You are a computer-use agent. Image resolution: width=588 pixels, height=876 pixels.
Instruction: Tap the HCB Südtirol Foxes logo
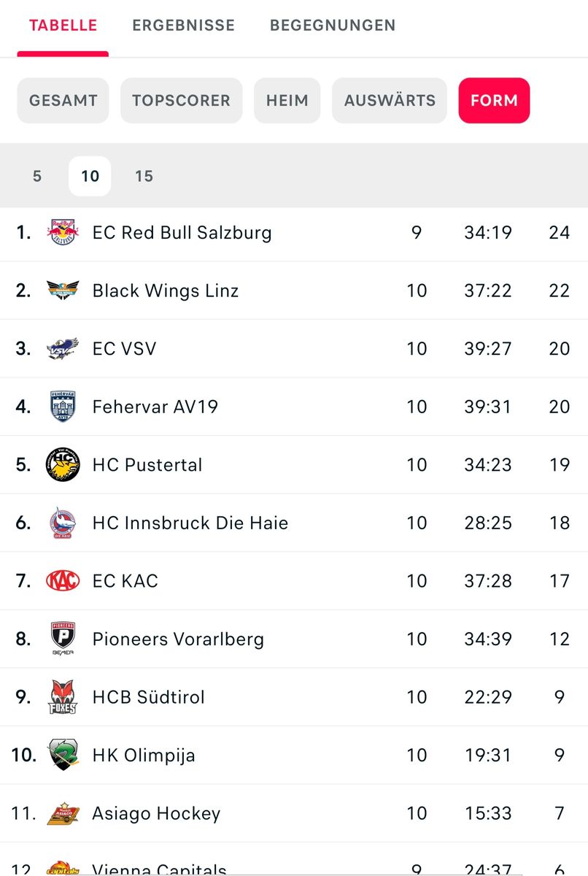coord(63,697)
